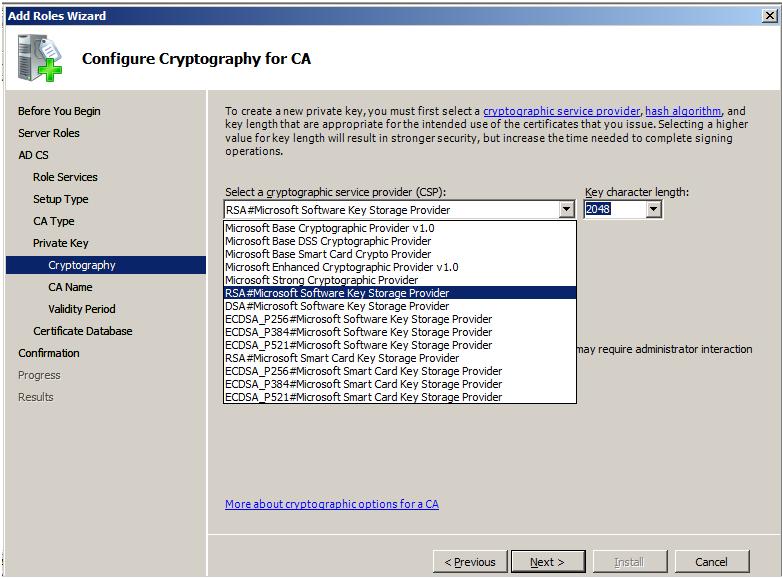The image size is (782, 579).
Task: Click the greyed Results step
Action: click(35, 397)
